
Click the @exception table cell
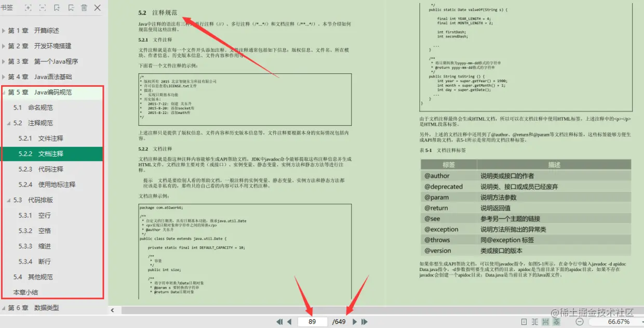click(x=448, y=229)
